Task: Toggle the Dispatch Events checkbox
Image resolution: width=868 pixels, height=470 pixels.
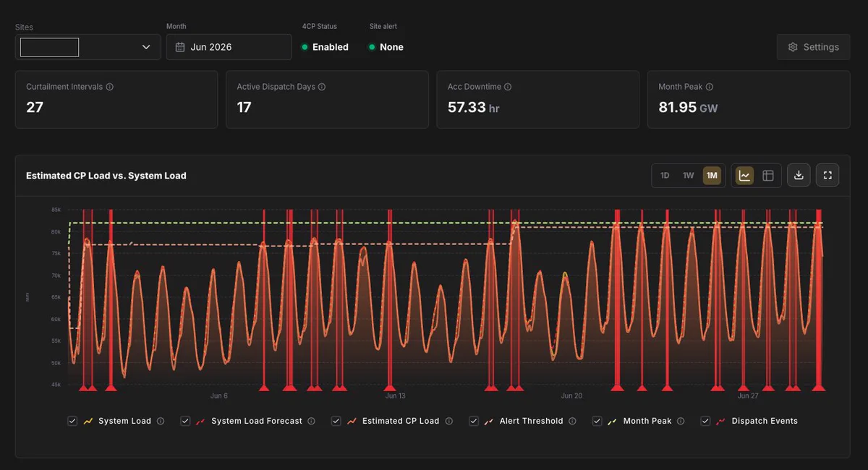Action: (705, 421)
